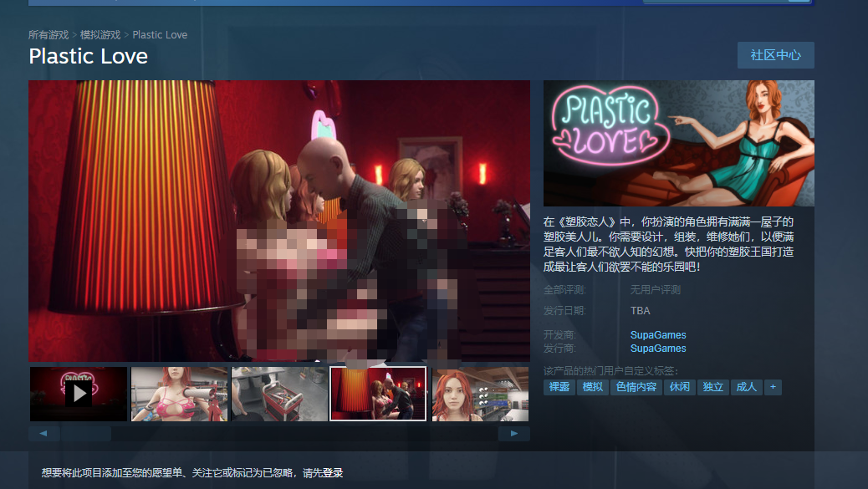
Task: Select the 模拟 tag
Action: (592, 387)
